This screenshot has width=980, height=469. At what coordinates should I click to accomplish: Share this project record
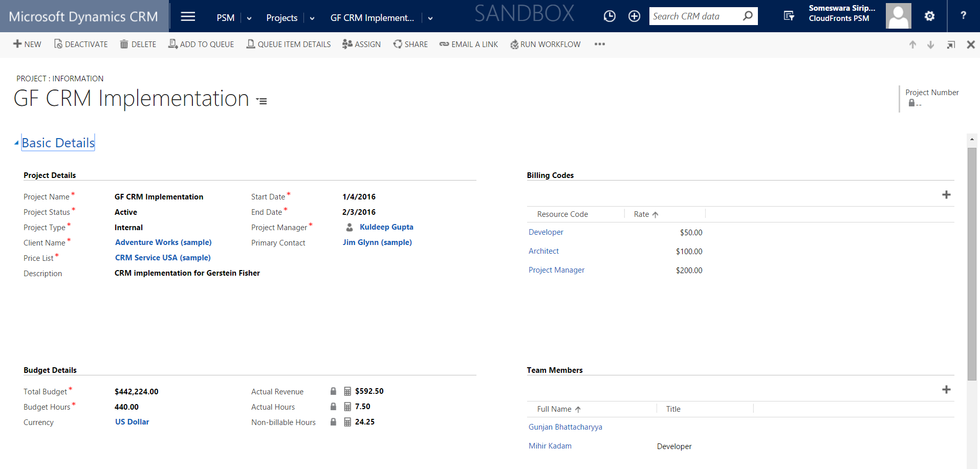(410, 44)
